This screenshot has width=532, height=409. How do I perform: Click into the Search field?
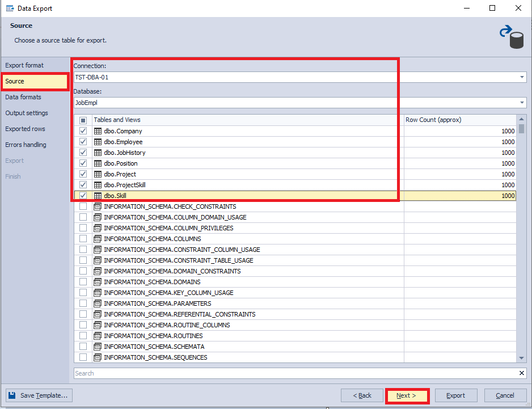click(295, 373)
